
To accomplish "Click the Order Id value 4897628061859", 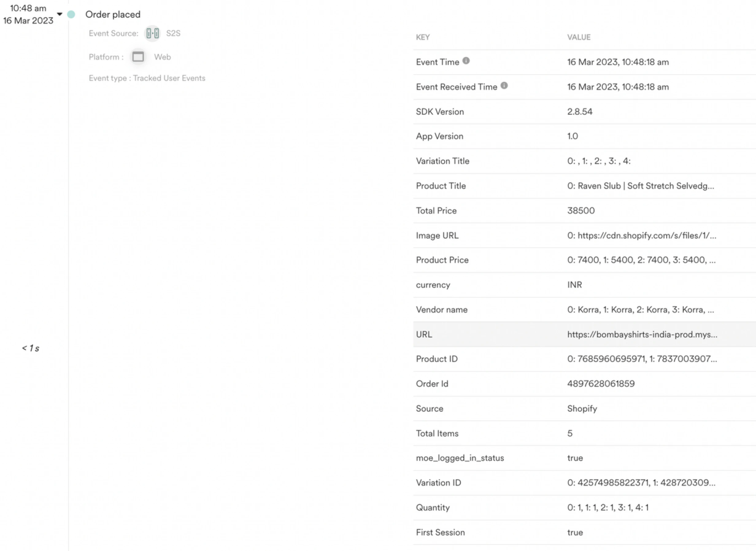I will pos(601,383).
